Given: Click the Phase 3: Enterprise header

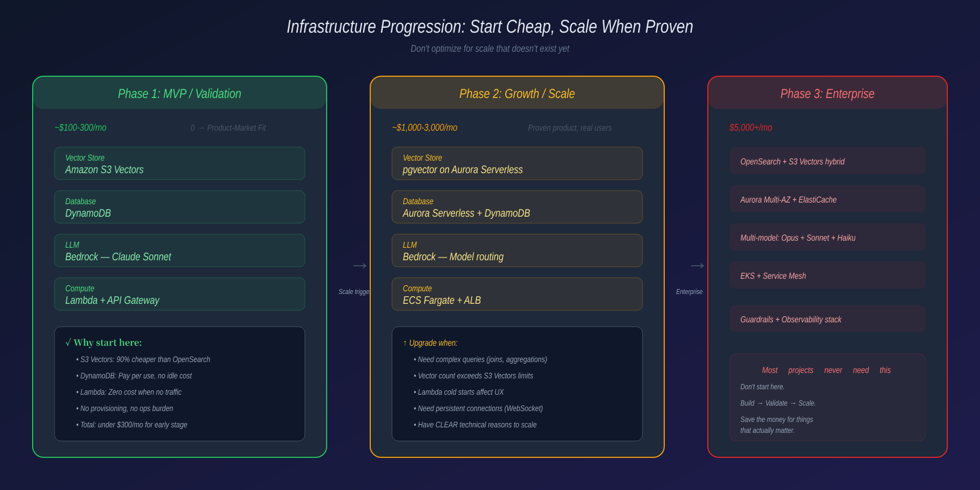Looking at the screenshot, I should (x=828, y=94).
